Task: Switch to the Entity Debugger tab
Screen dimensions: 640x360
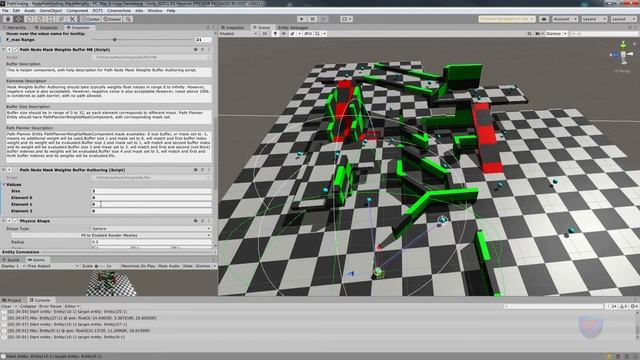Action: point(293,28)
